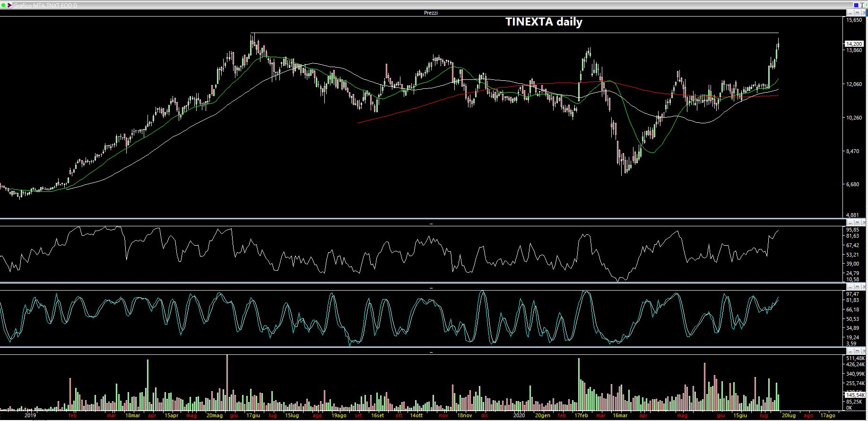Click the 6,680 price axis value
Screen dimensions: 868x421
tap(852, 184)
